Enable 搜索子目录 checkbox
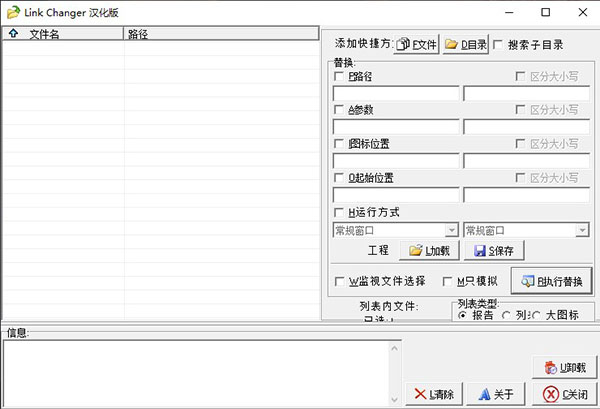The height and width of the screenshot is (409, 600). pyautogui.click(x=498, y=45)
